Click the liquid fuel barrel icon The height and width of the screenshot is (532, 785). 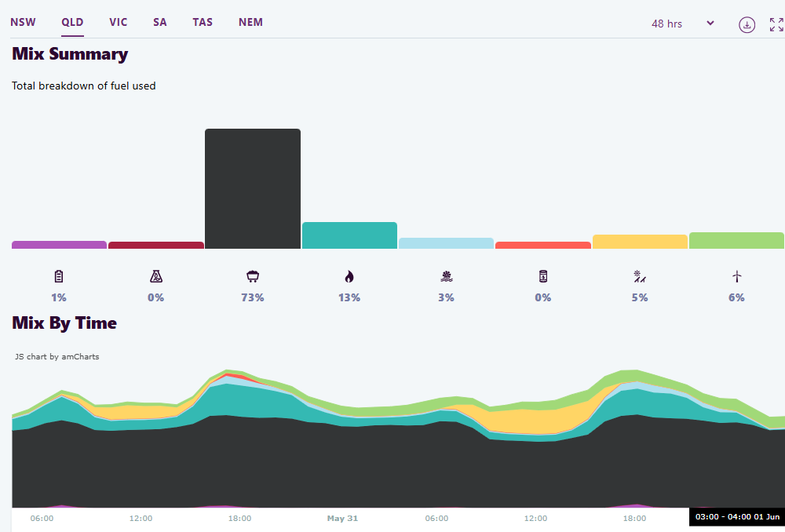[x=542, y=276]
